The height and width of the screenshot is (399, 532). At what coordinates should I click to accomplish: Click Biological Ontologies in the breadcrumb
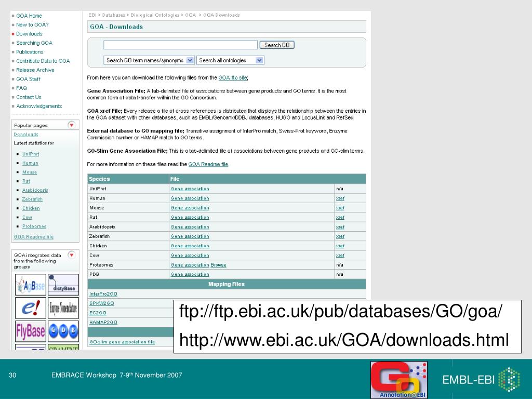pos(155,15)
